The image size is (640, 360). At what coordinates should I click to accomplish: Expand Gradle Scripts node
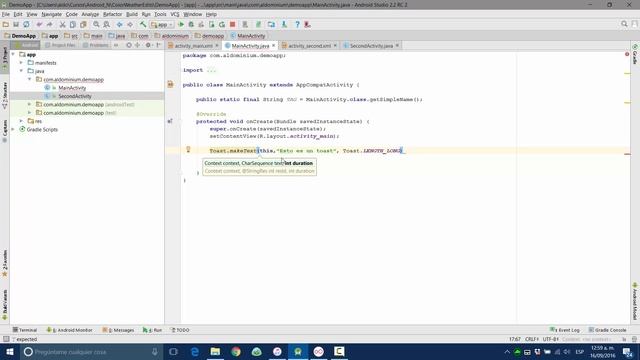pos(13,129)
